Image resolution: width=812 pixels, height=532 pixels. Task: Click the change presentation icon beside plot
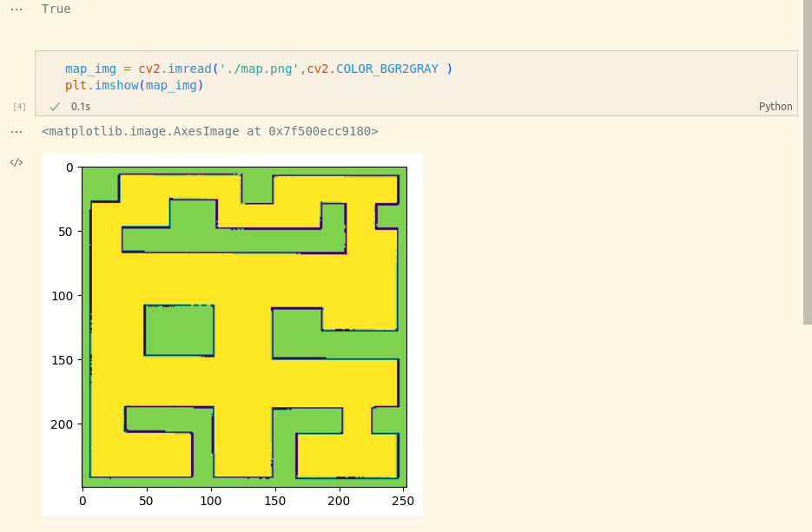coord(17,162)
